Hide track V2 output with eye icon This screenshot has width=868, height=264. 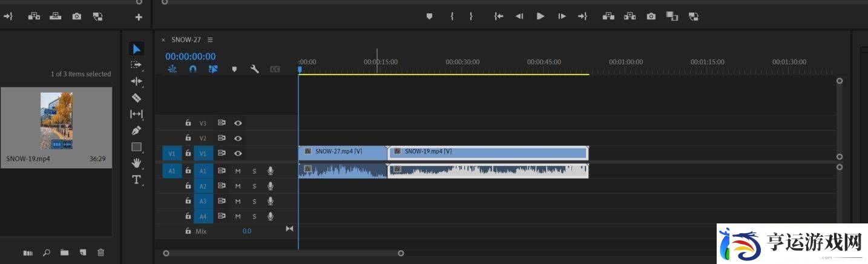(238, 138)
